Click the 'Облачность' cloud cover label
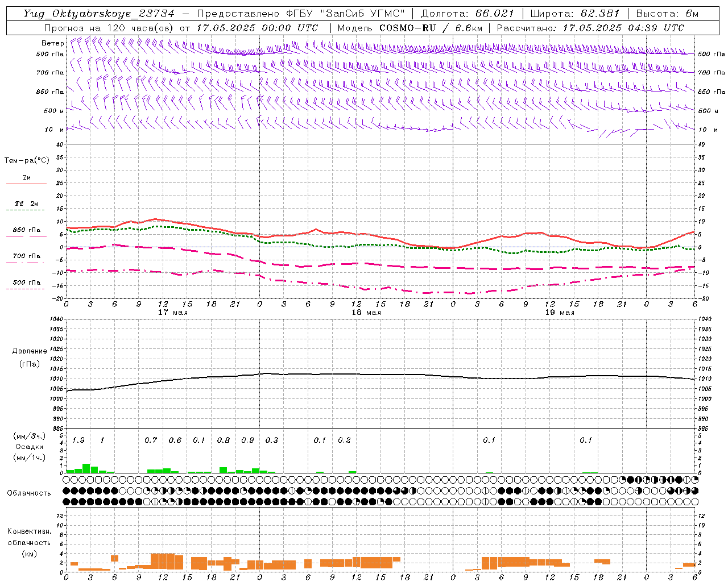Screen dimensions: 728x582 (29, 493)
